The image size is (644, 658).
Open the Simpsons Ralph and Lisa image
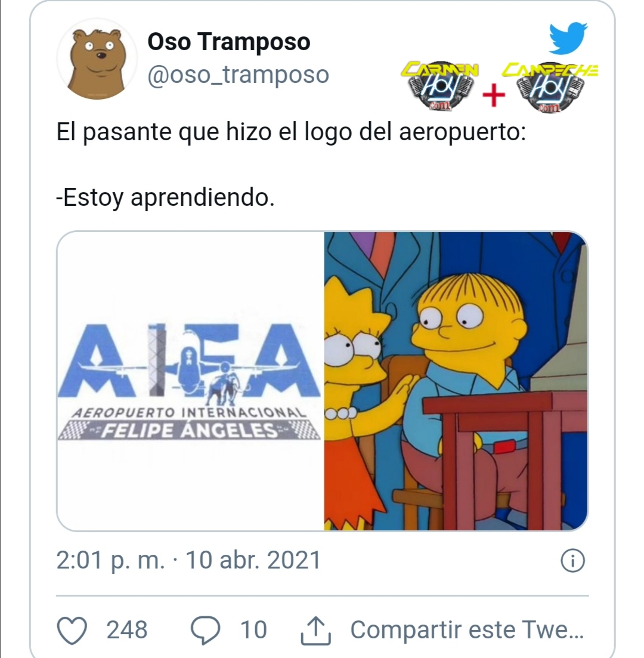click(x=456, y=381)
